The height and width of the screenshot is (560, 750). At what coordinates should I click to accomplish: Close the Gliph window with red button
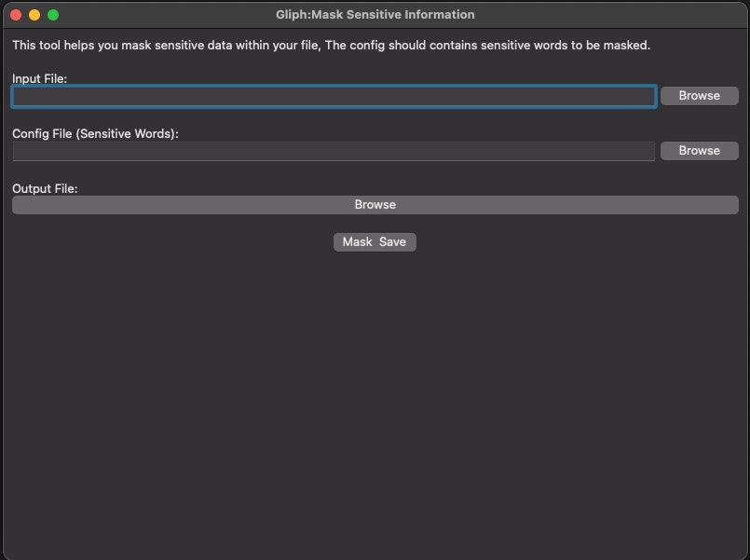pos(16,15)
